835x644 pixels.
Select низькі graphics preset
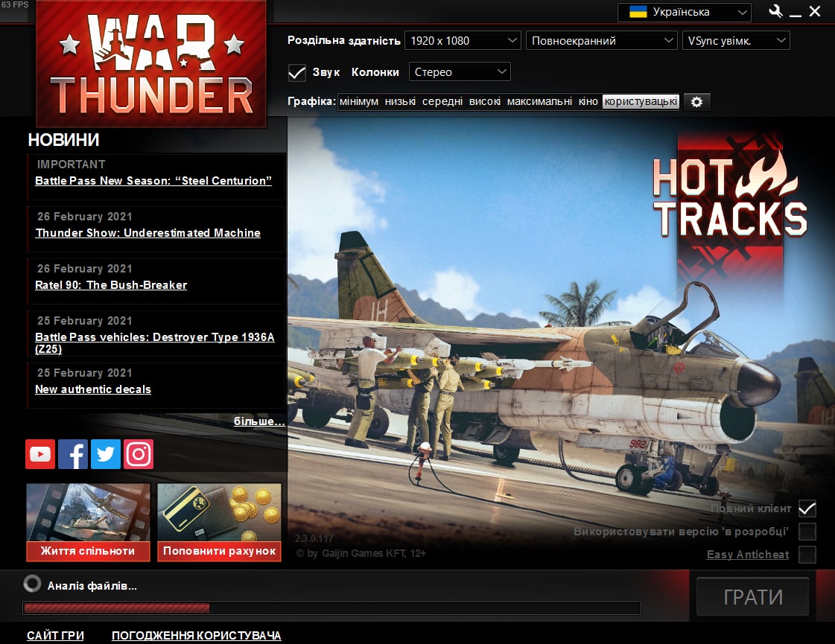(x=400, y=102)
